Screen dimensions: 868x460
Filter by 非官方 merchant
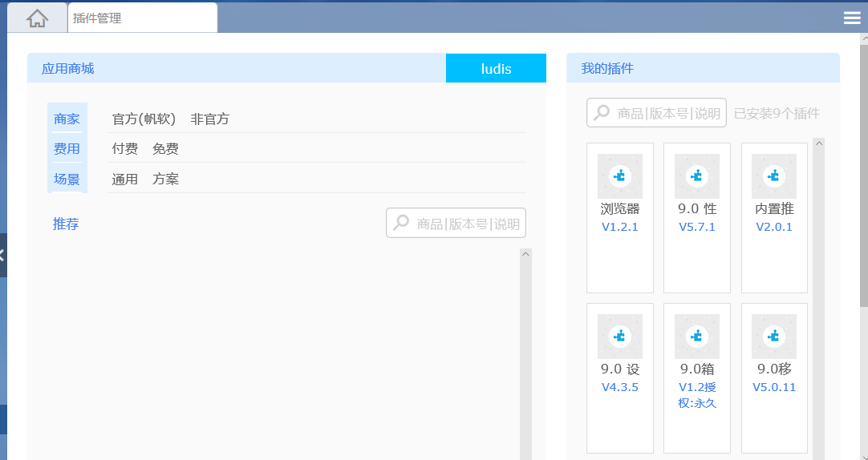tap(210, 119)
